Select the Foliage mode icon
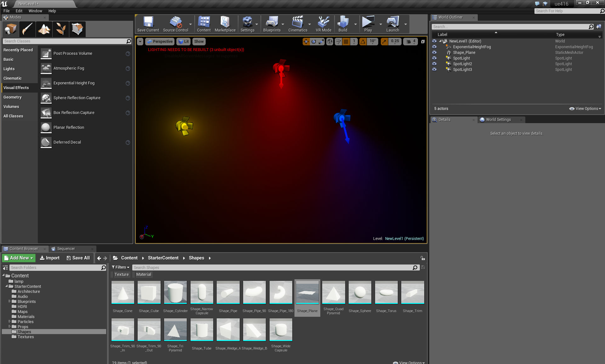Viewport: 605px width, 364px height. pyautogui.click(x=60, y=29)
